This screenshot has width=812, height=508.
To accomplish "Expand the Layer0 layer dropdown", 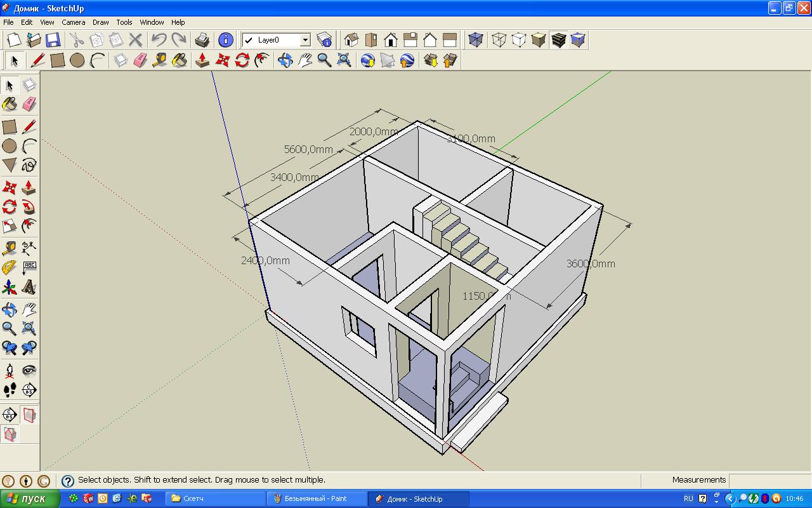I will [304, 40].
